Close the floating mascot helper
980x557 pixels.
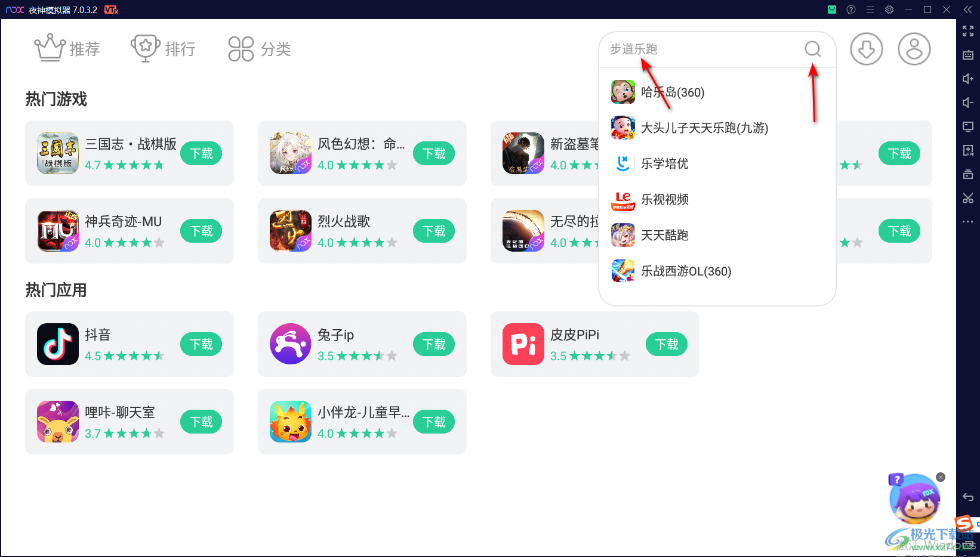coord(941,477)
